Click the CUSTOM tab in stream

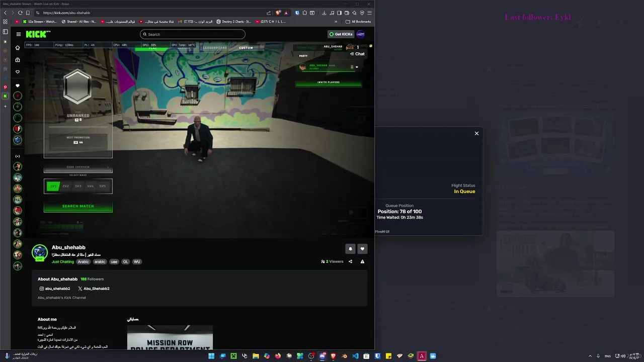point(246,48)
